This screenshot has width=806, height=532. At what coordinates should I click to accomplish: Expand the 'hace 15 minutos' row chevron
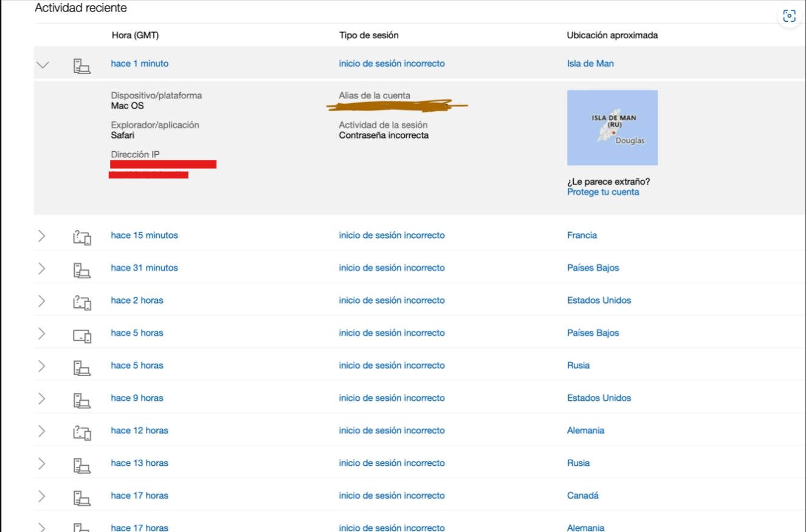tap(41, 236)
